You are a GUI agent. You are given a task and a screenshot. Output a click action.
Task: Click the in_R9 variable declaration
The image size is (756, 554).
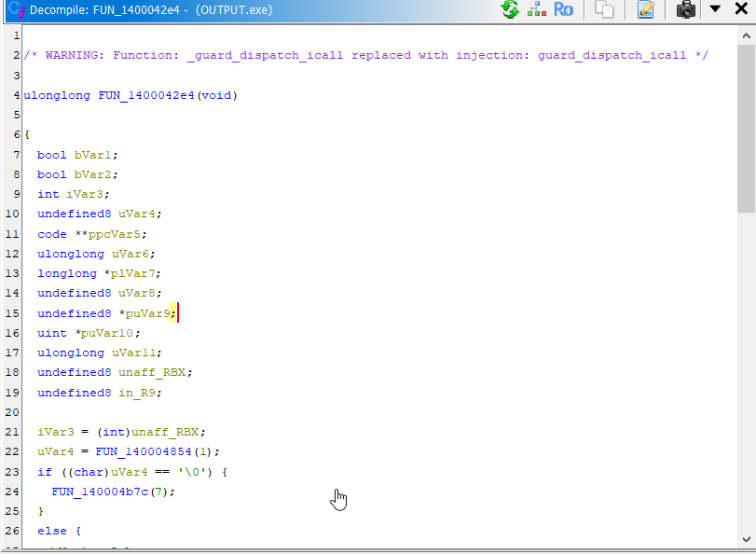pyautogui.click(x=141, y=393)
